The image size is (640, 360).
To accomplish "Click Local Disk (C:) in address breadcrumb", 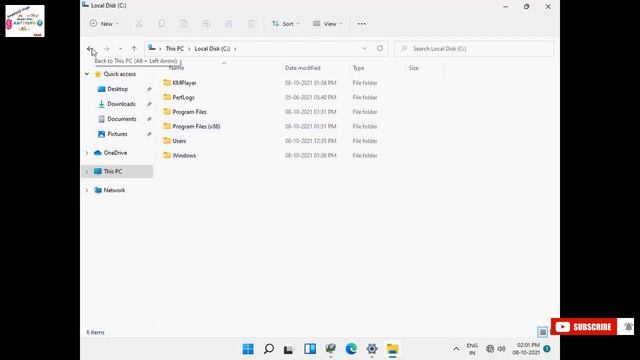I will (x=212, y=49).
